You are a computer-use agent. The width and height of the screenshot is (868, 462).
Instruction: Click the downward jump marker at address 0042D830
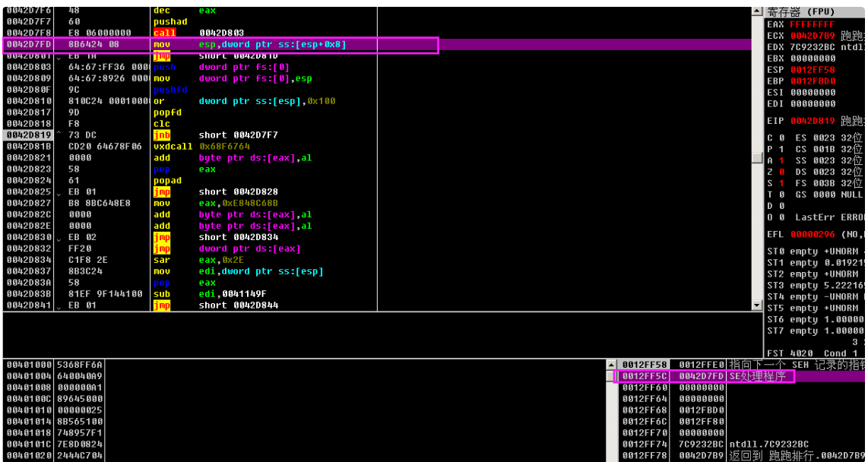point(59,238)
